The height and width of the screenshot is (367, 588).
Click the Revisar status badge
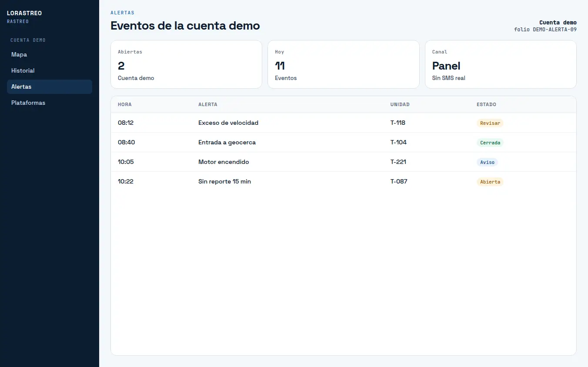tap(490, 123)
